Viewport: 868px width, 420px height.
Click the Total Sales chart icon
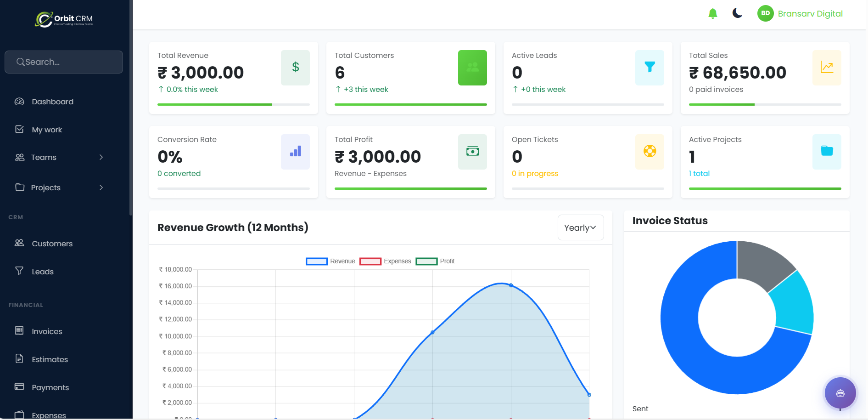(x=827, y=67)
